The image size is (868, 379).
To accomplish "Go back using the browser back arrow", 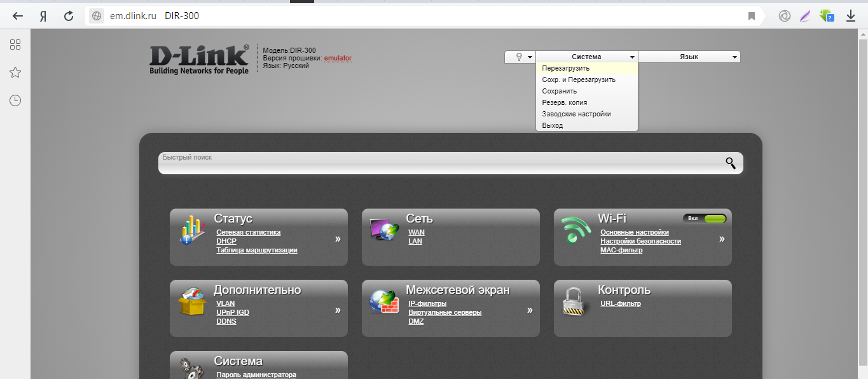I will (x=18, y=16).
